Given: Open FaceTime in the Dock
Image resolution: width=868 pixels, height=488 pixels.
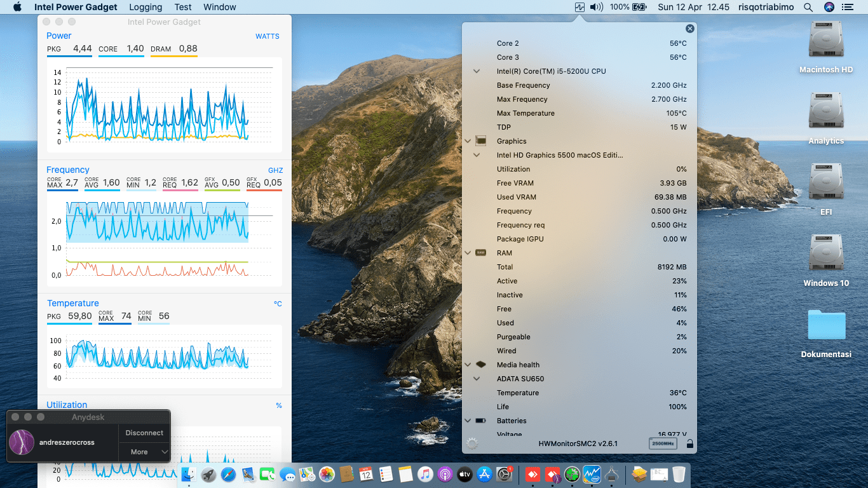Looking at the screenshot, I should click(x=268, y=474).
